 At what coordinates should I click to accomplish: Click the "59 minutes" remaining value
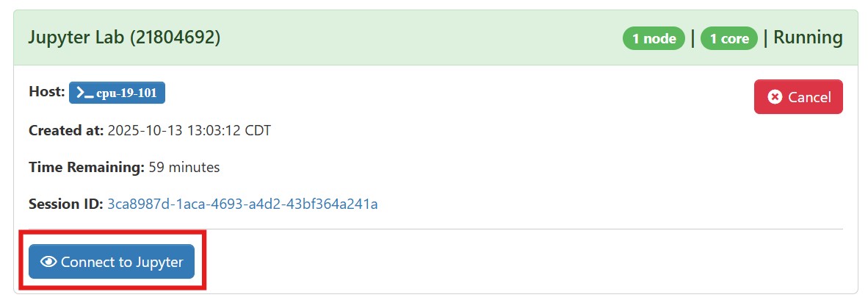click(184, 168)
